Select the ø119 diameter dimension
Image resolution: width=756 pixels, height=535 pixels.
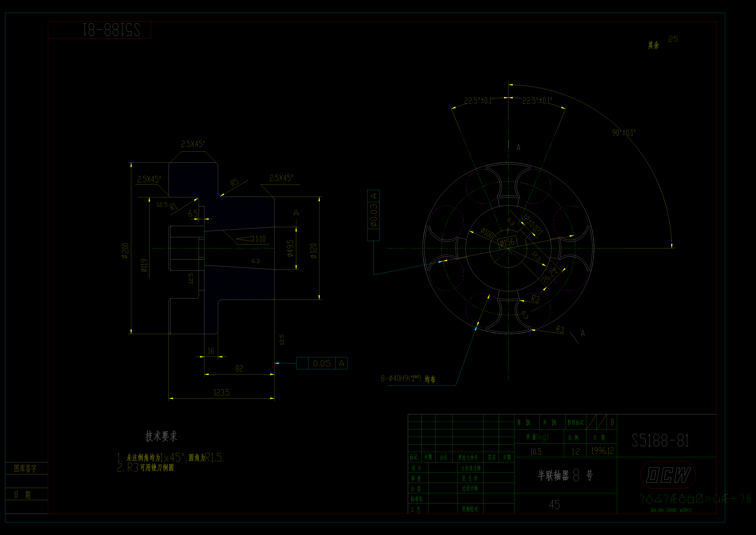(x=144, y=265)
